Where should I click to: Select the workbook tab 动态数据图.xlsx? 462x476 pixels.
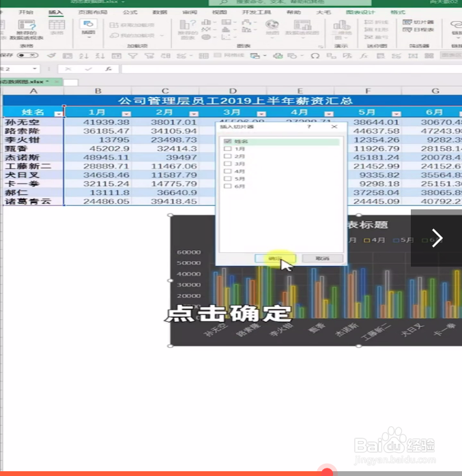coord(31,82)
